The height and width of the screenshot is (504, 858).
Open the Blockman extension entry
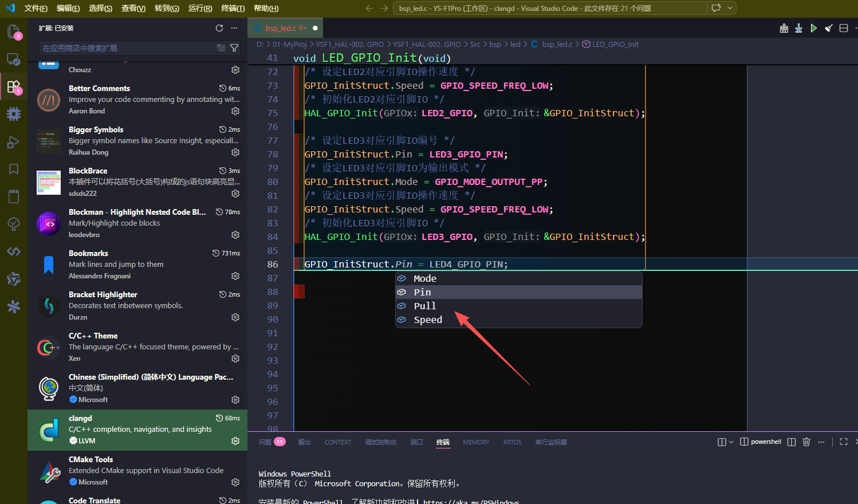[137, 224]
